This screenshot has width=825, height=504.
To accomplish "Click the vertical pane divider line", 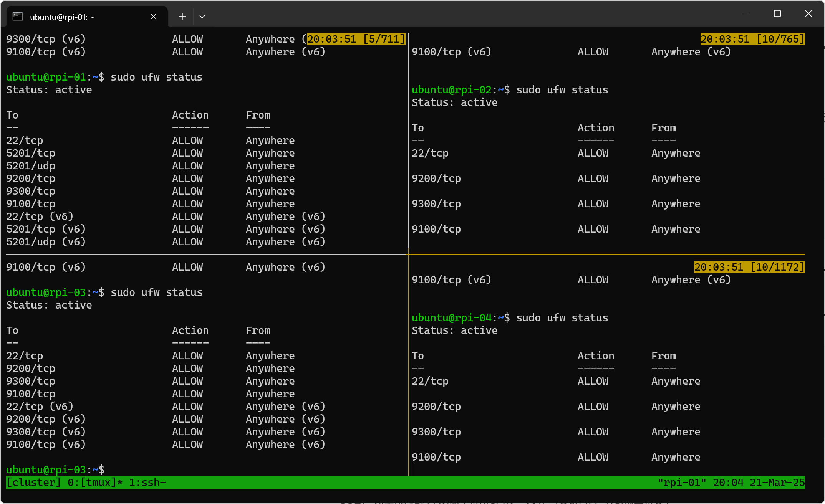I will [409, 154].
